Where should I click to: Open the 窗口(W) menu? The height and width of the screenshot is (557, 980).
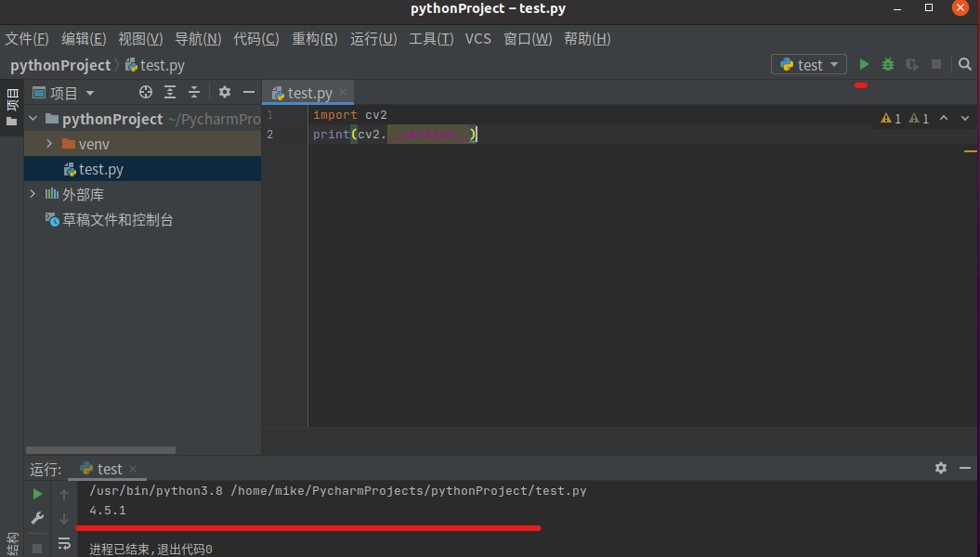click(x=528, y=39)
